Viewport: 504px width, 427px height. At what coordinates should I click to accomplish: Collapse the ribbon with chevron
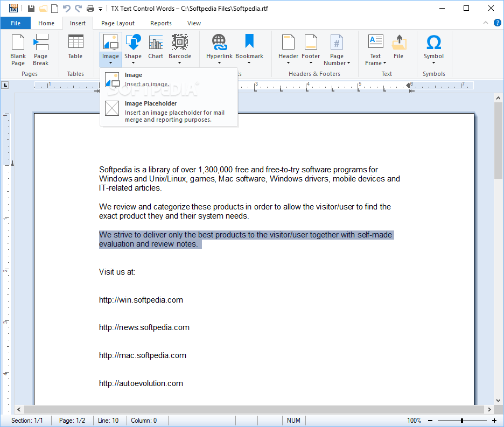485,23
